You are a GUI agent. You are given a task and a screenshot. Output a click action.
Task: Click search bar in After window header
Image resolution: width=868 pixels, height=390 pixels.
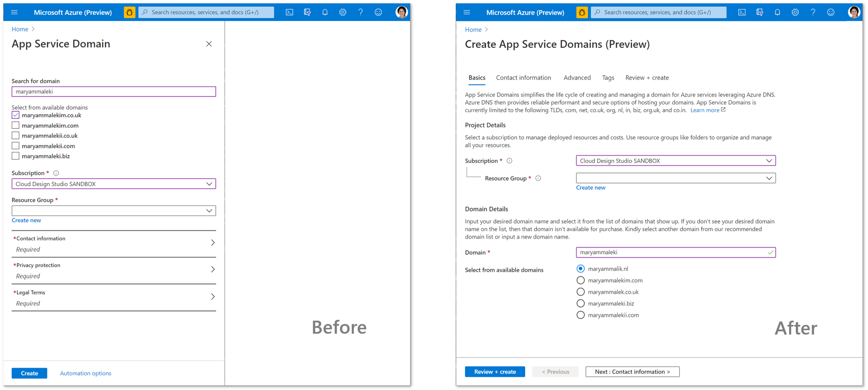pyautogui.click(x=659, y=12)
